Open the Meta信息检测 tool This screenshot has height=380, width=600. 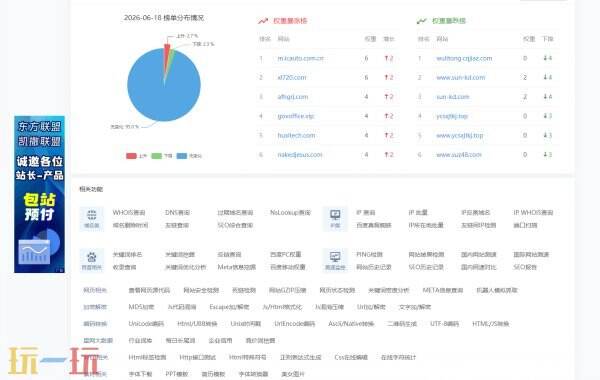236,267
